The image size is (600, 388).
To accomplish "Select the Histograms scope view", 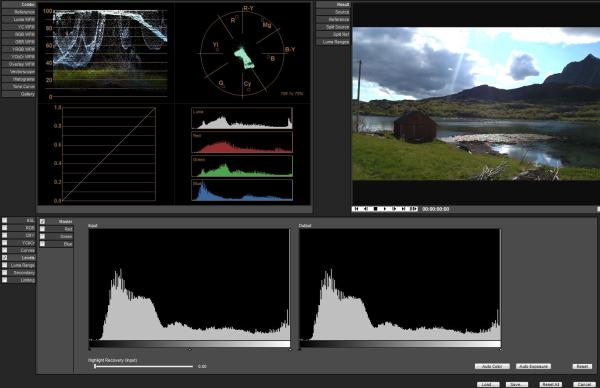I will point(19,79).
